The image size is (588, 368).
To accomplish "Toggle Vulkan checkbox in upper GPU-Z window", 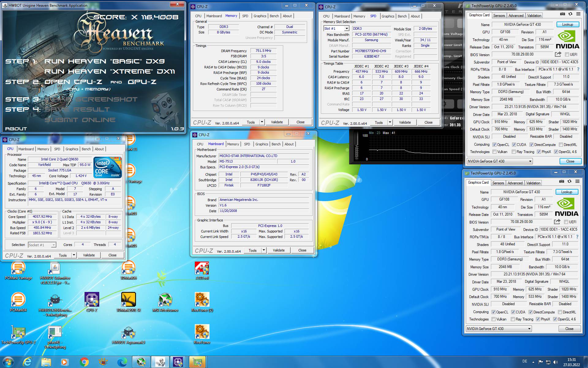I will (x=494, y=152).
